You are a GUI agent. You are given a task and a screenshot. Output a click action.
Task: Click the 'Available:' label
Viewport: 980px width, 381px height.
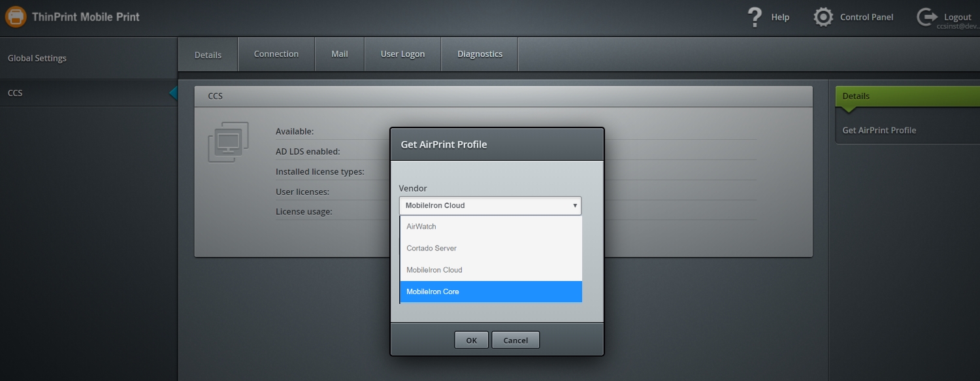(x=295, y=131)
